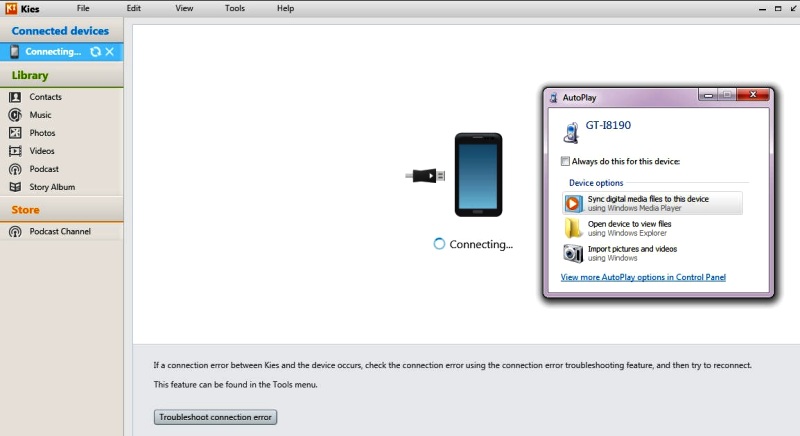Click the yellow folder icon in AutoPlay
Viewport: 800px width, 436px height.
tap(573, 228)
